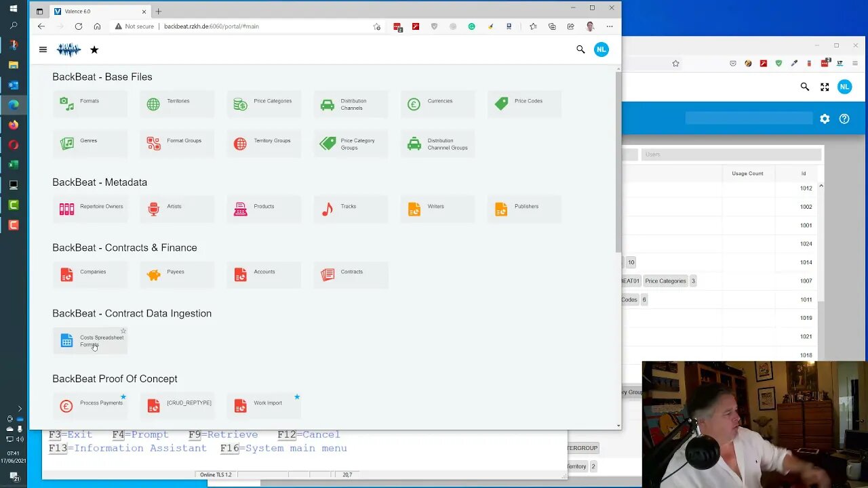Open the Formats tile
868x488 pixels.
(x=90, y=104)
